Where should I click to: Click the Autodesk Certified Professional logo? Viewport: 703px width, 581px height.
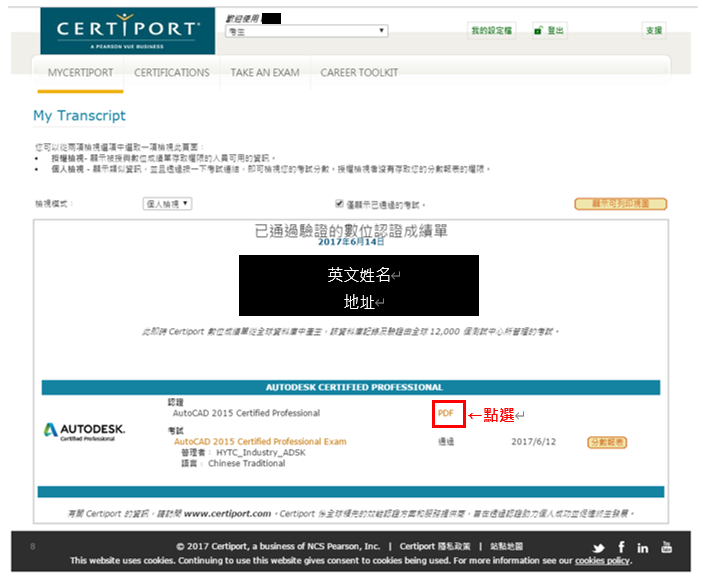pyautogui.click(x=84, y=432)
